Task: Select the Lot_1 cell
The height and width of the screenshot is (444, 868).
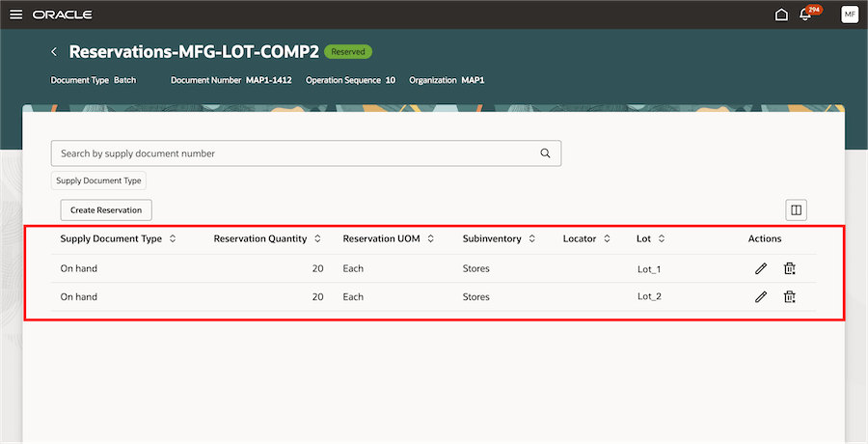Action: (649, 269)
